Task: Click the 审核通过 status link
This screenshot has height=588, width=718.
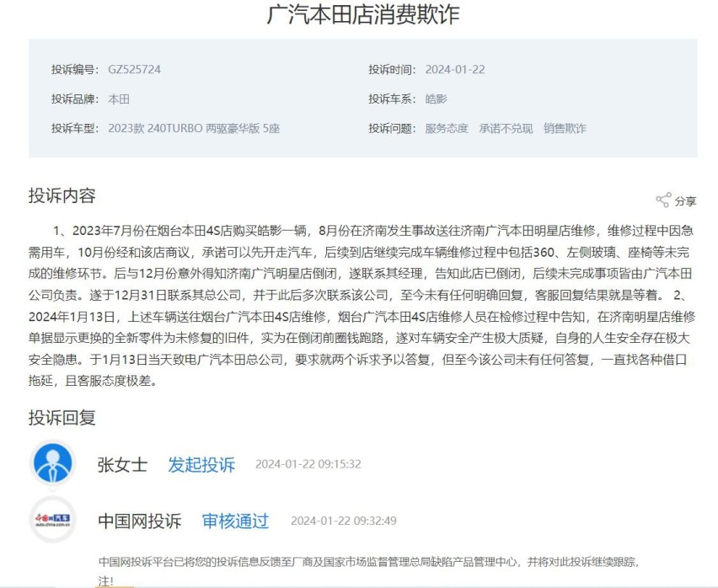Action: pos(235,521)
